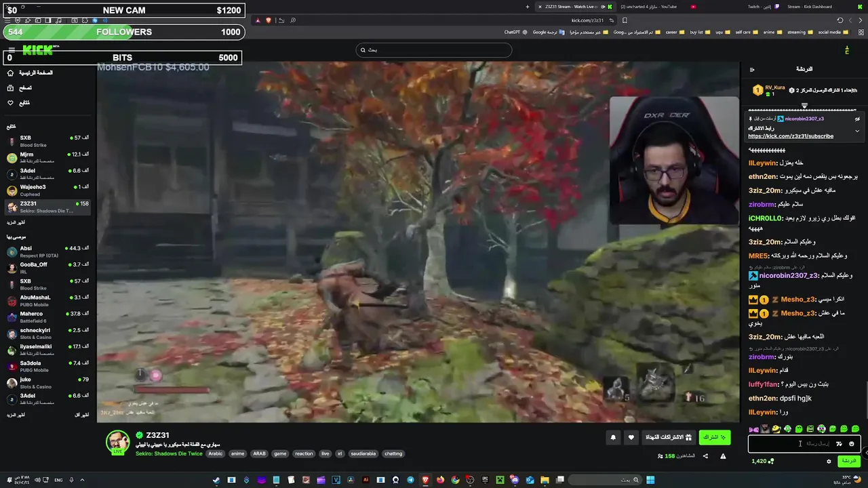
Task: Open ilyaselmaliki's channel in sidebar
Action: pos(47,350)
